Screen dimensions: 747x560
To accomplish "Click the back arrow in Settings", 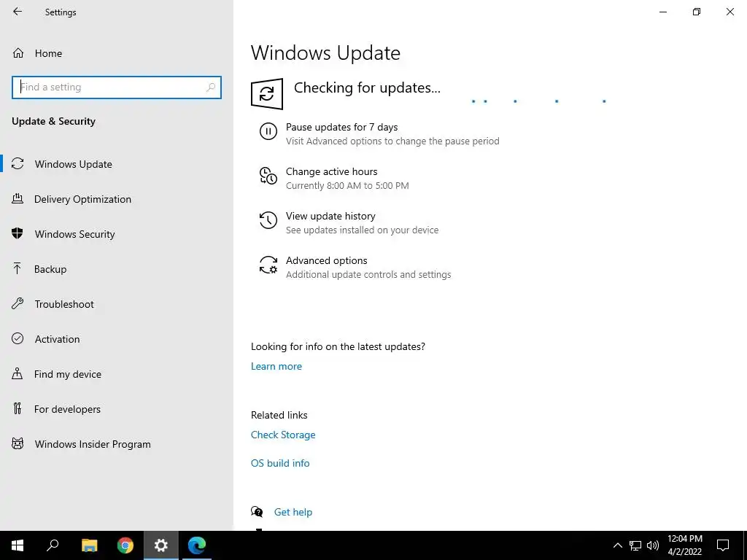I will click(18, 12).
